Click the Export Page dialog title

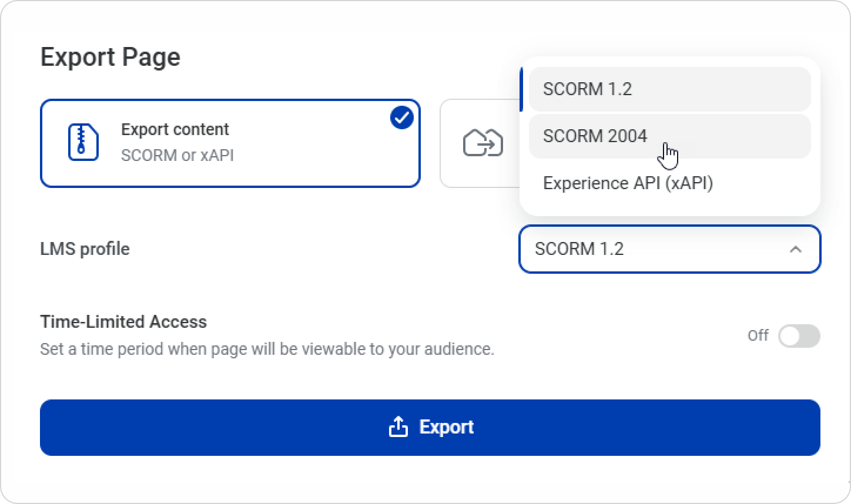tap(110, 57)
